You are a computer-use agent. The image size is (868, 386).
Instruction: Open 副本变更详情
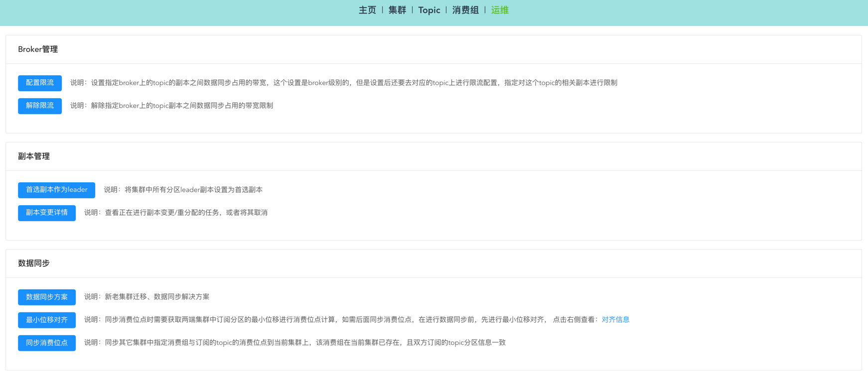tap(47, 213)
